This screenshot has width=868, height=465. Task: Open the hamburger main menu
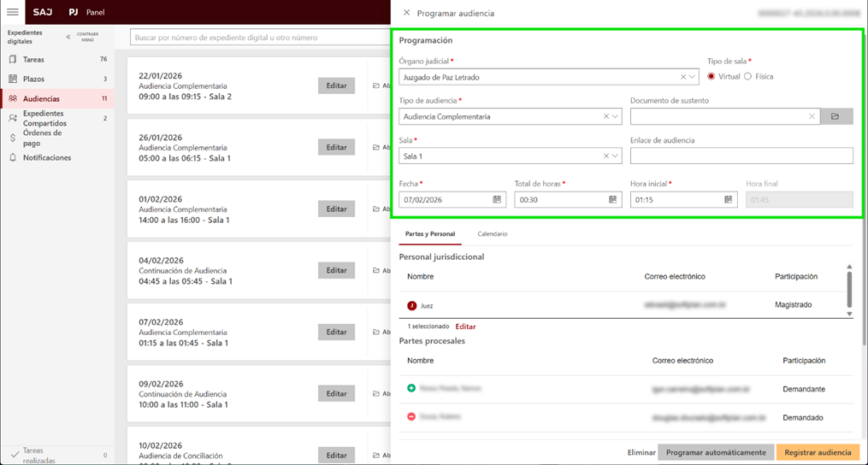click(x=13, y=13)
